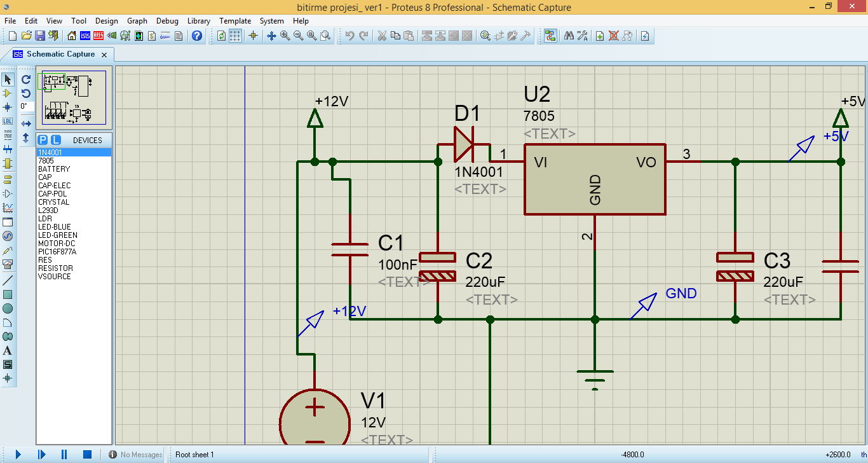Run the electrical rules check icon

[645, 36]
